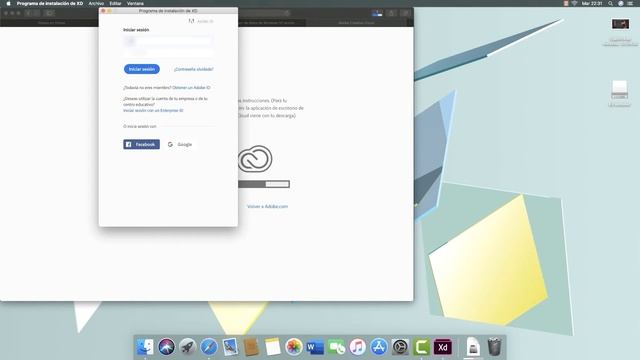Screen dimensions: 640x360
Task: Click browser back button in background window
Action: 28,13
